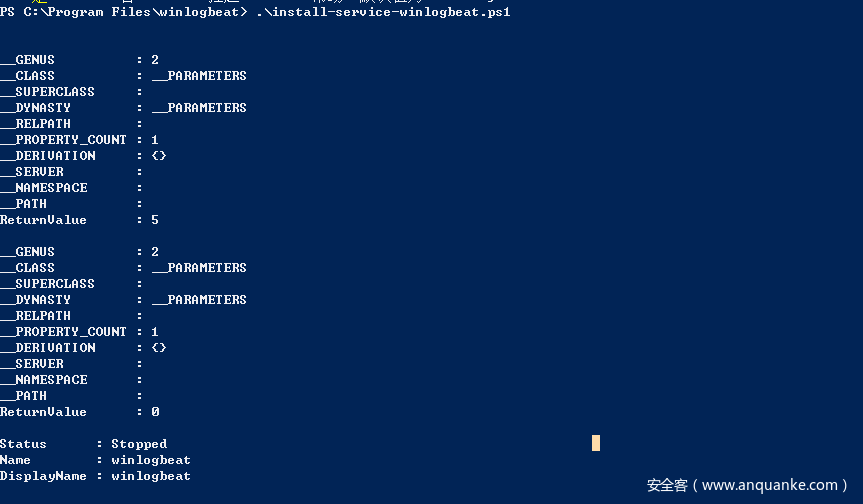Viewport: 863px width, 504px height.
Task: Click __DERIVATION braces in the first block
Action: (159, 156)
